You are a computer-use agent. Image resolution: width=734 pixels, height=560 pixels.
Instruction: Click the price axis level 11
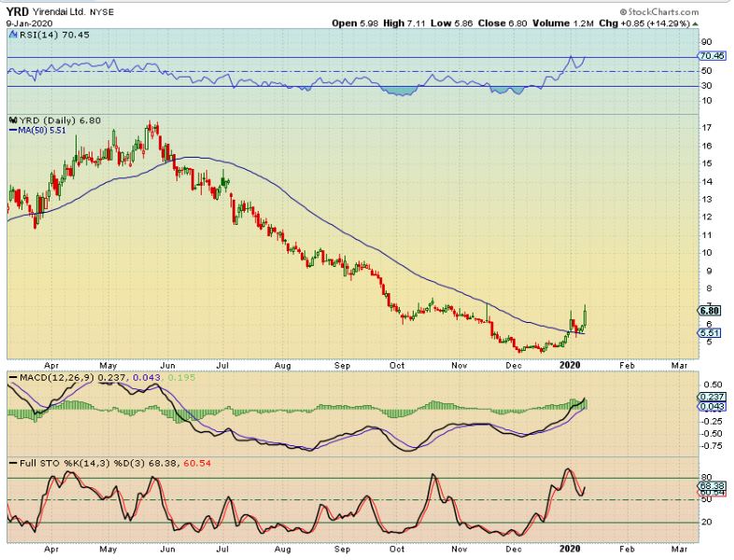point(706,235)
